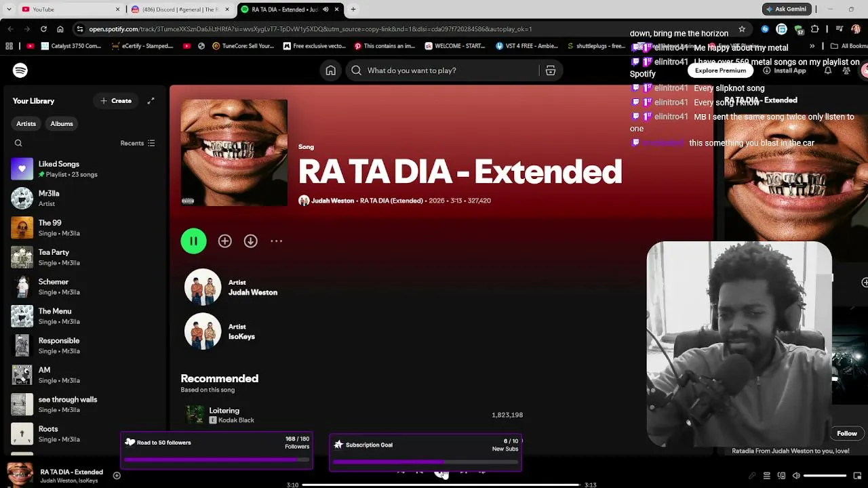Open a new browser tab
868x488 pixels.
coord(353,9)
